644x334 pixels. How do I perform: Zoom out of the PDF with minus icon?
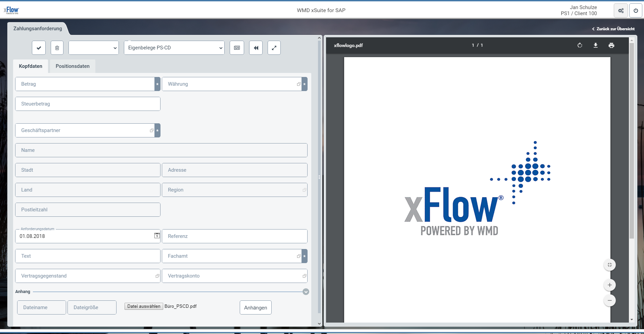610,301
